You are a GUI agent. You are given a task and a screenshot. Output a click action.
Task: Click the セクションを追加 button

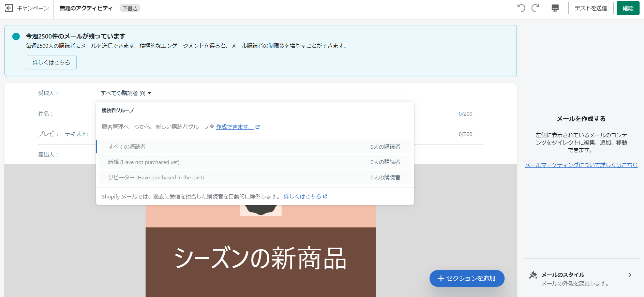[x=467, y=278]
